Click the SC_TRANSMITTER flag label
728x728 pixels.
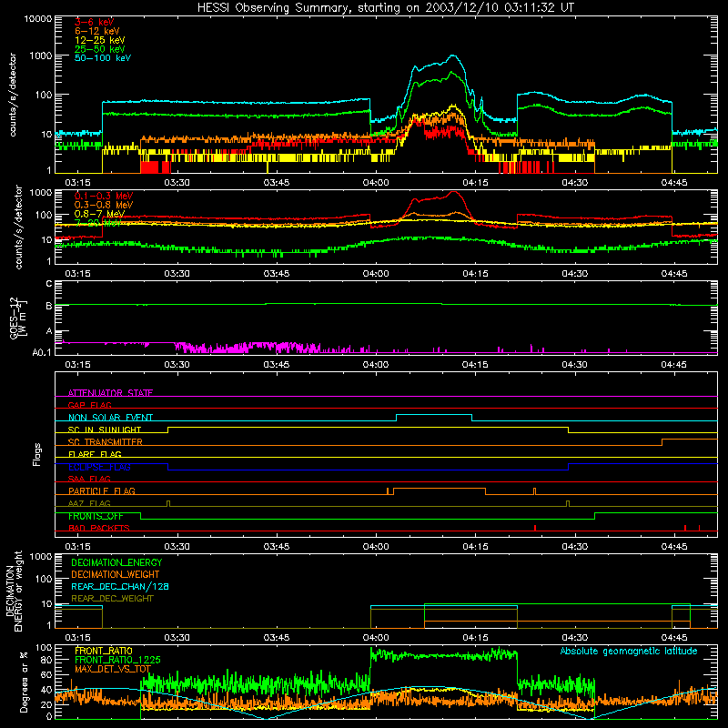point(106,442)
